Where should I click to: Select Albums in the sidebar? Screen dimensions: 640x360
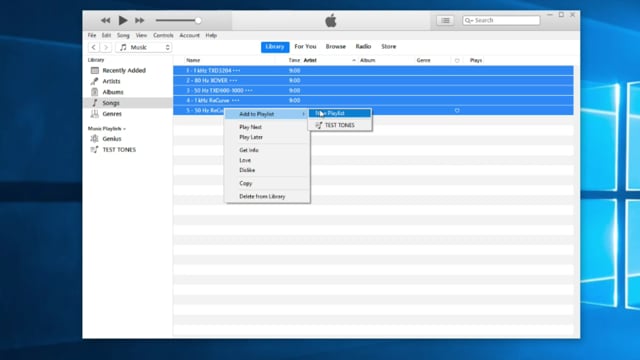[113, 92]
